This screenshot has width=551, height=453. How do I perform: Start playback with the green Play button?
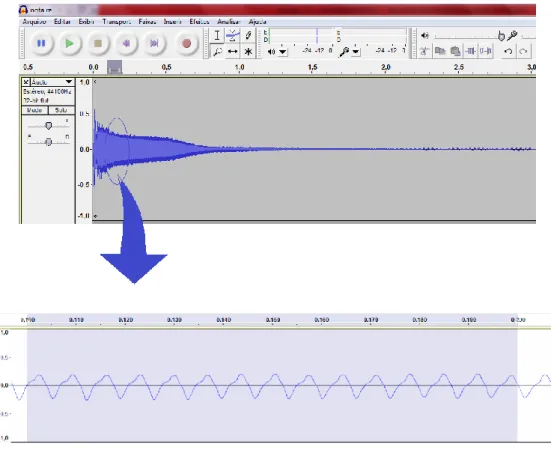click(x=70, y=43)
